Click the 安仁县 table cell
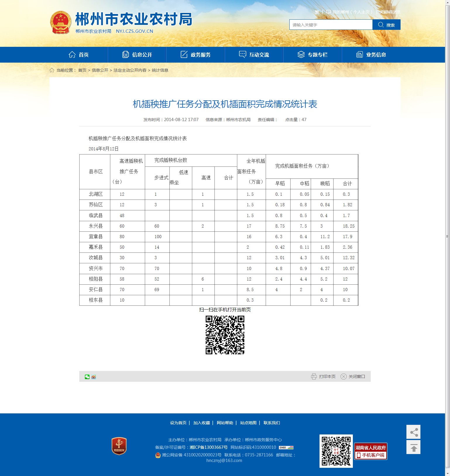Image resolution: width=450 pixels, height=476 pixels. [x=95, y=290]
